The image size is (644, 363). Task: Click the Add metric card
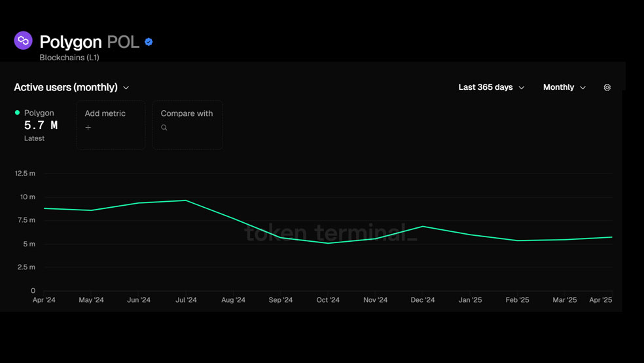(x=111, y=125)
